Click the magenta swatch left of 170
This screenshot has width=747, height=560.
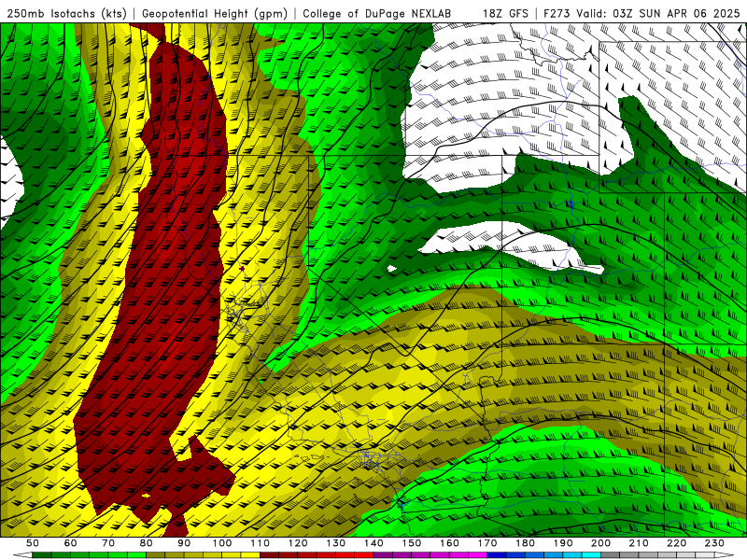(477, 555)
